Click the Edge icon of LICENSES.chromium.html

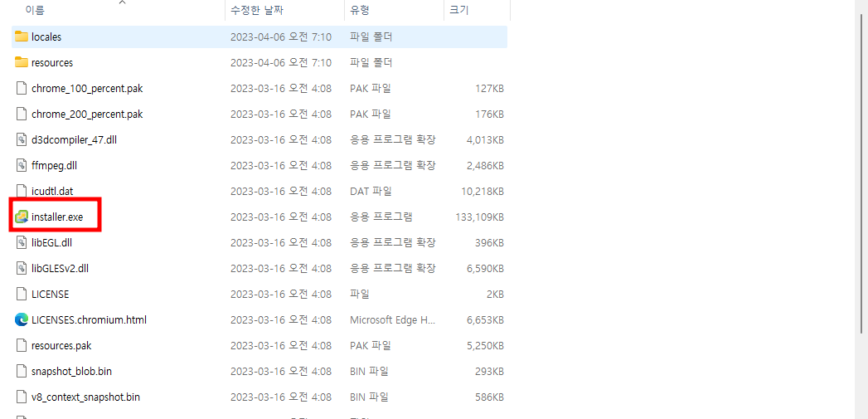point(22,319)
